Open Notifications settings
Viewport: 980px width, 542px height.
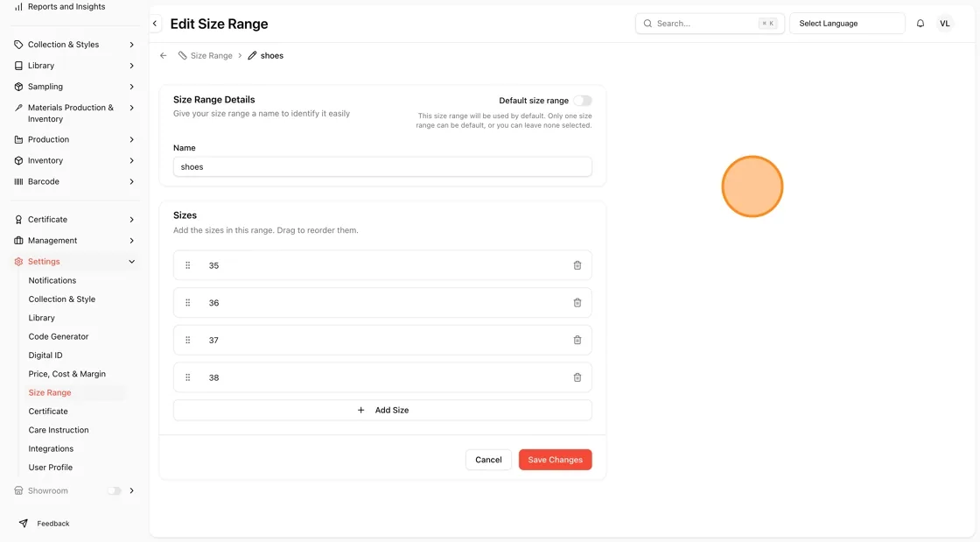(52, 280)
